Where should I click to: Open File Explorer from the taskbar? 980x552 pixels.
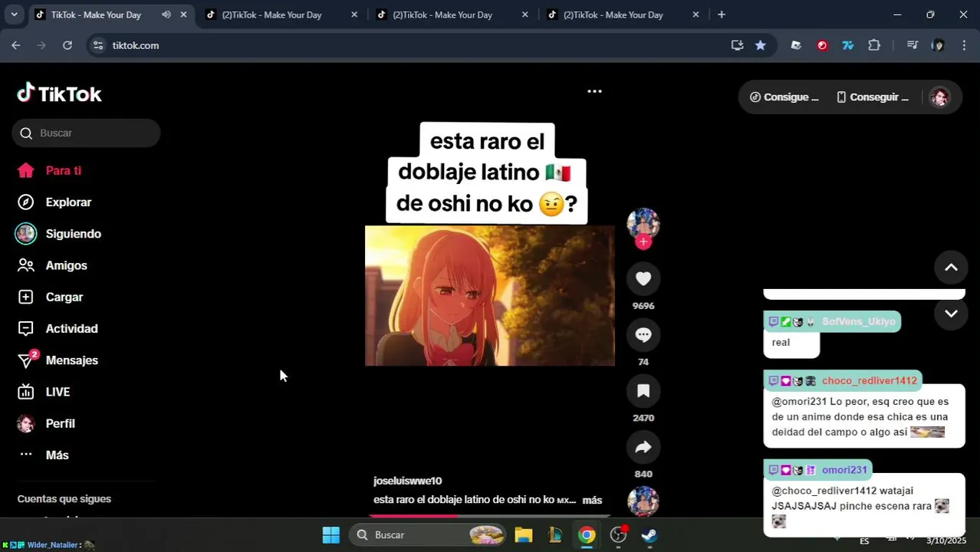(x=523, y=535)
